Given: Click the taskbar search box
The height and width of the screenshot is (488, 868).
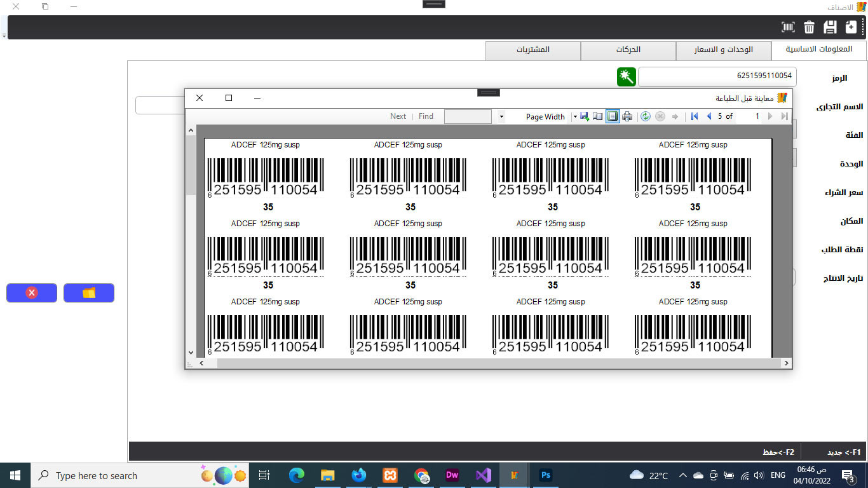Looking at the screenshot, I should tap(140, 475).
